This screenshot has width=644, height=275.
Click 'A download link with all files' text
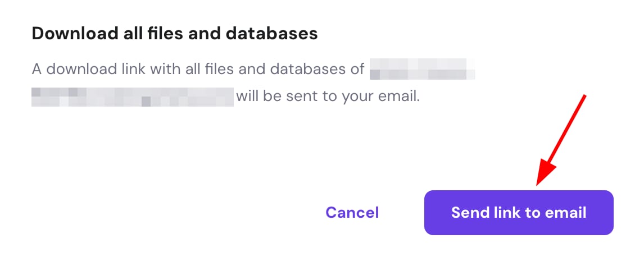(130, 70)
